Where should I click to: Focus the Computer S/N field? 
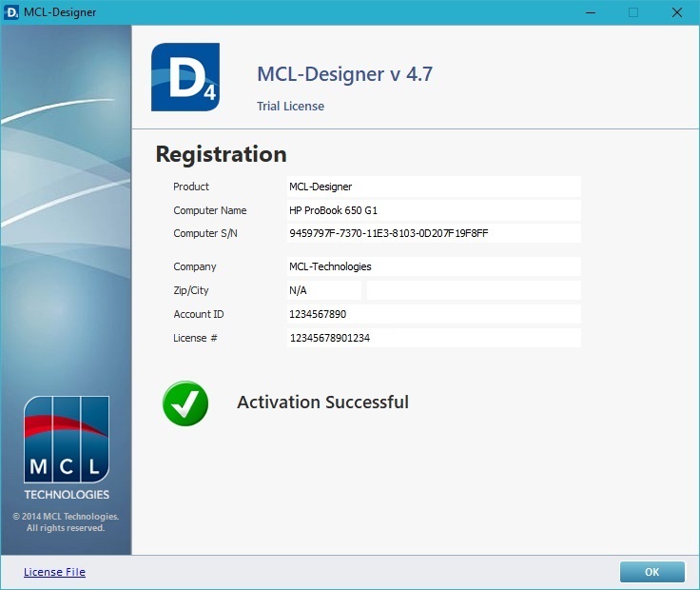[434, 233]
